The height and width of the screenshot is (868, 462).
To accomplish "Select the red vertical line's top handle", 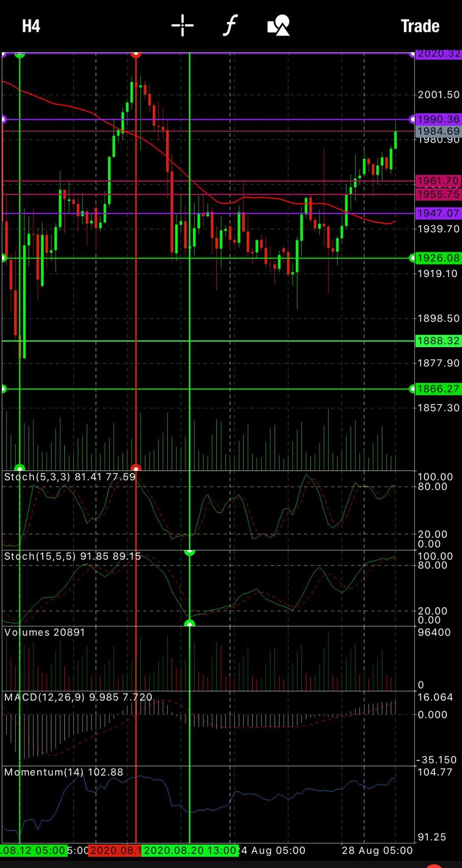I will [x=136, y=54].
